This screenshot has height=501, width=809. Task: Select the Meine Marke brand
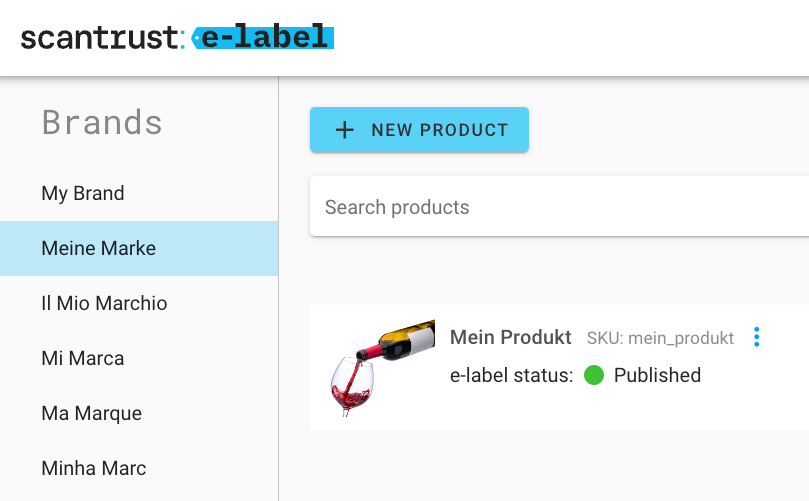(99, 248)
